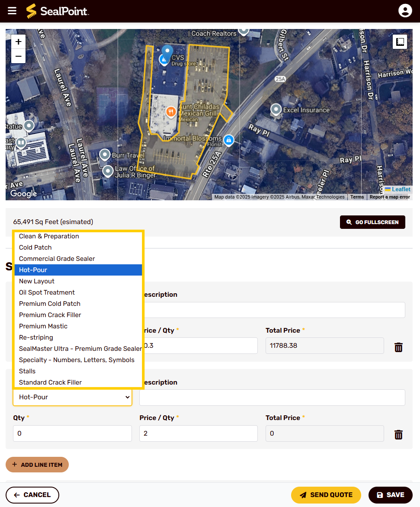Save the quote

click(x=390, y=495)
